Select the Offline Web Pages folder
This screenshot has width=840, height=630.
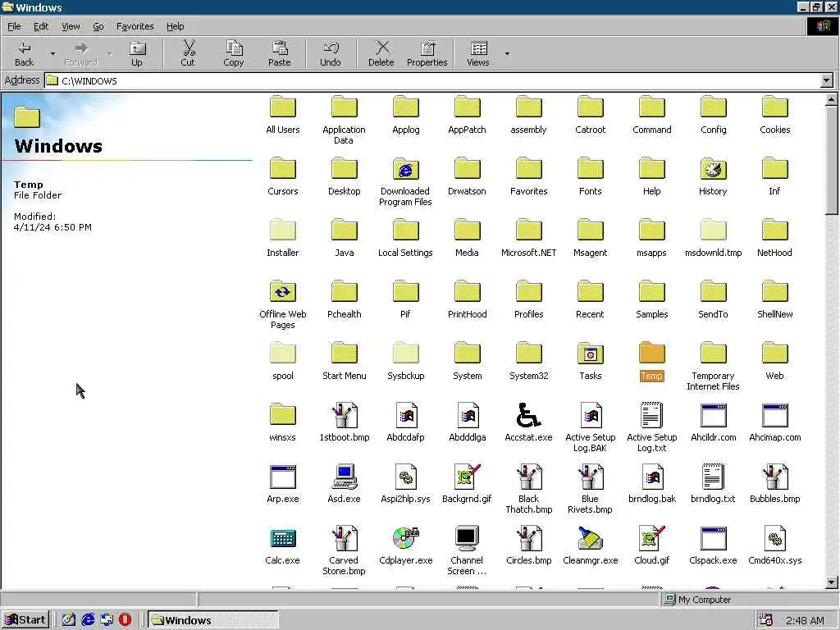pyautogui.click(x=283, y=305)
